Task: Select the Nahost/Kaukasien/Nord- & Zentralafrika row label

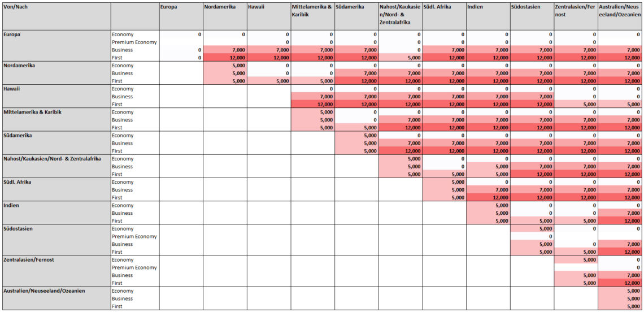Action: point(56,159)
